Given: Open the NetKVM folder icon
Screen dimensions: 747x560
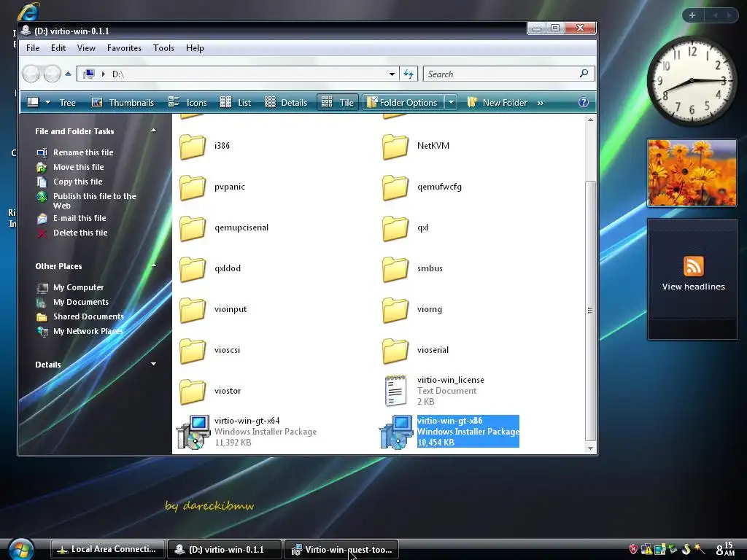Looking at the screenshot, I should click(x=395, y=146).
